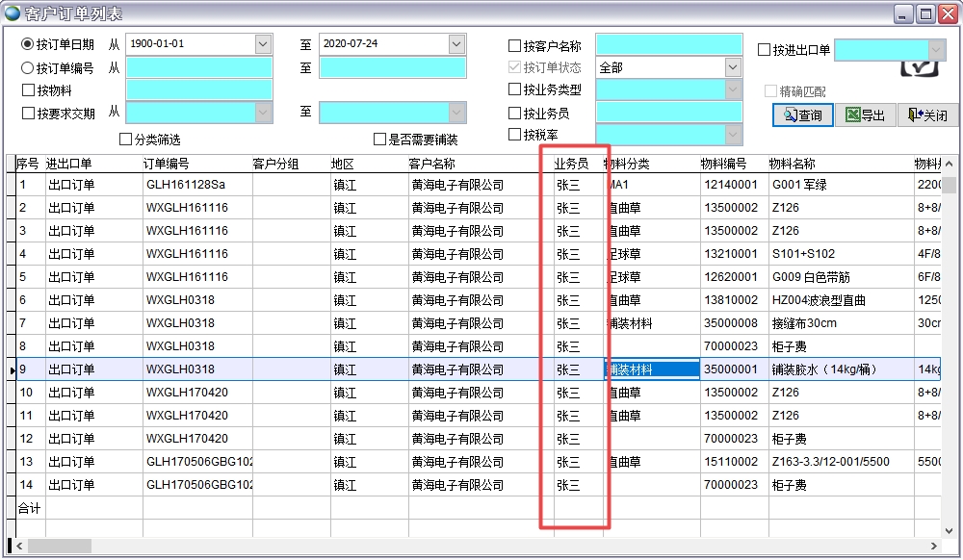963x560 pixels.
Task: Open the end date 2020-07-24 dropdown
Action: coord(455,44)
